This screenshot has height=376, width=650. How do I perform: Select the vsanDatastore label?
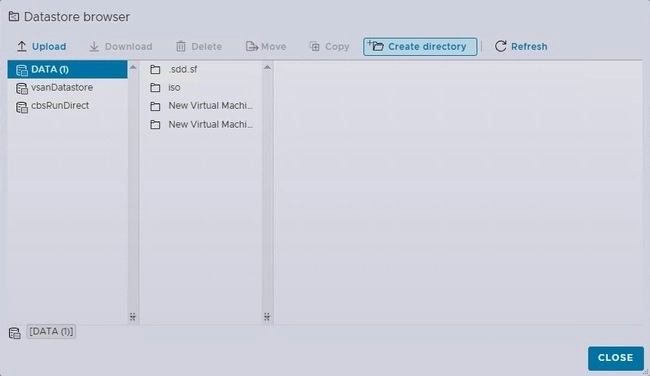62,87
